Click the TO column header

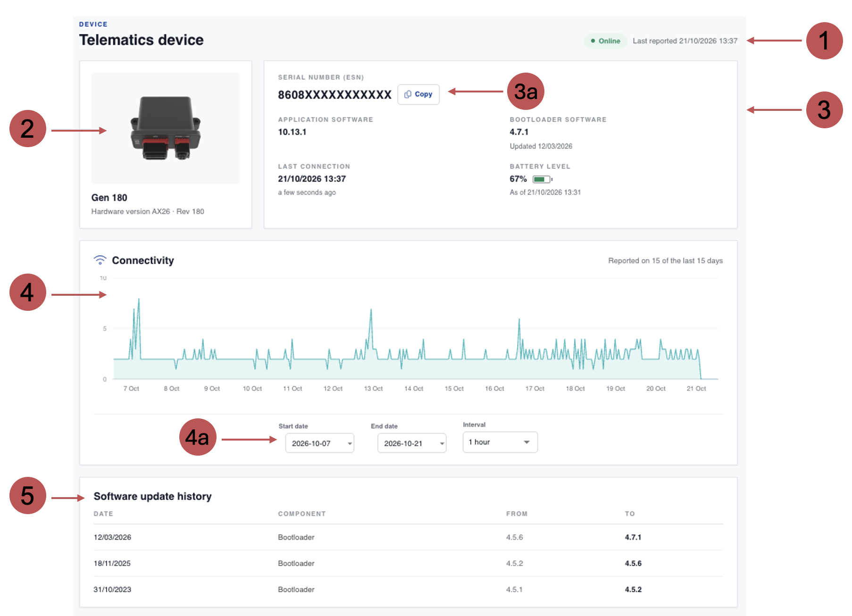(x=630, y=514)
